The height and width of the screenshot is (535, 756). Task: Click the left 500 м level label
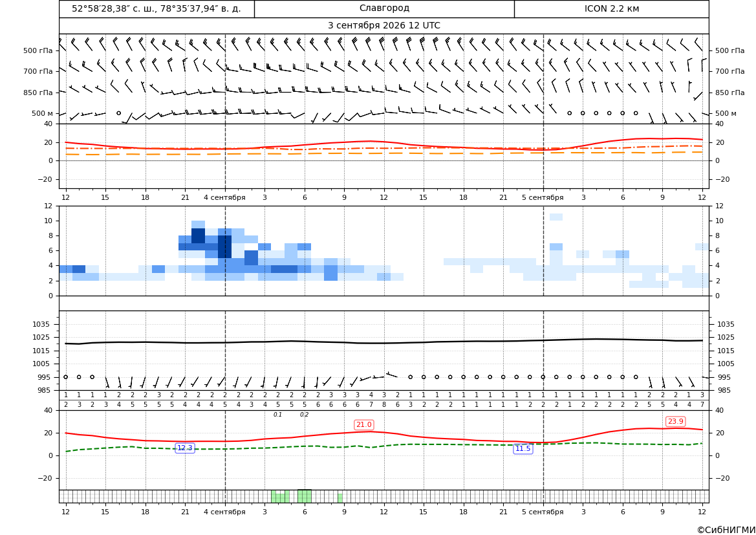43,113
